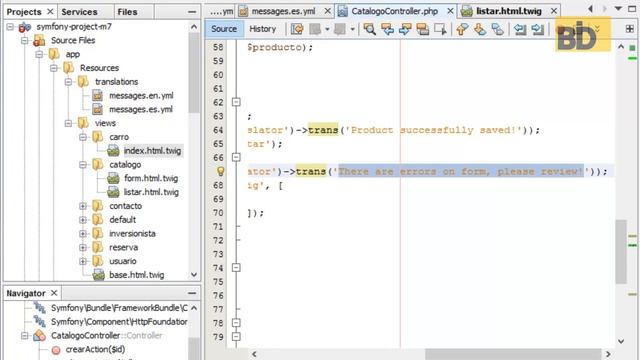Minimize the Projects panel group

(191, 12)
